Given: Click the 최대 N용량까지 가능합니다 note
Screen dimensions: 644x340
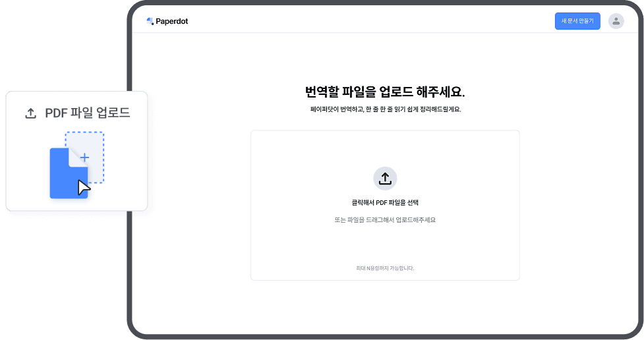Looking at the screenshot, I should (385, 268).
